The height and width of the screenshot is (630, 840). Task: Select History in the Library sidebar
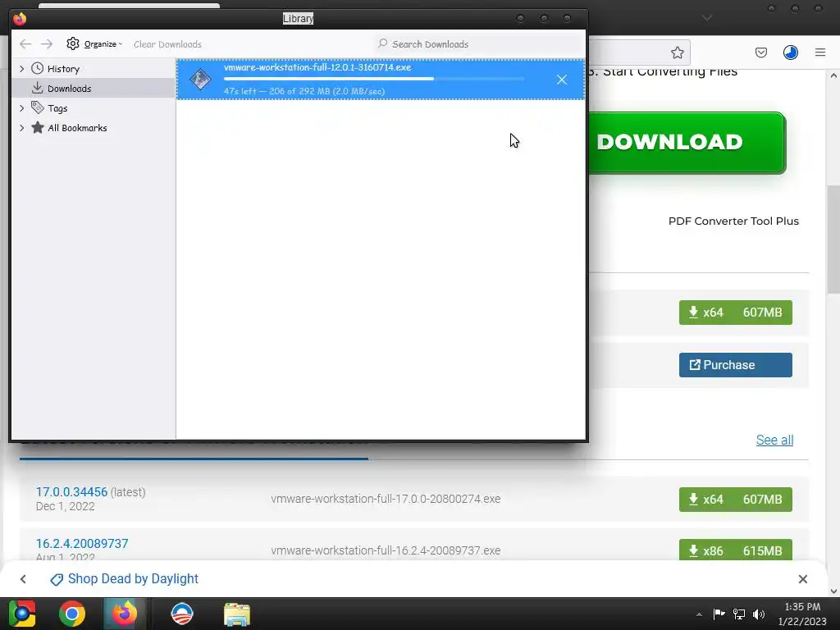[63, 69]
